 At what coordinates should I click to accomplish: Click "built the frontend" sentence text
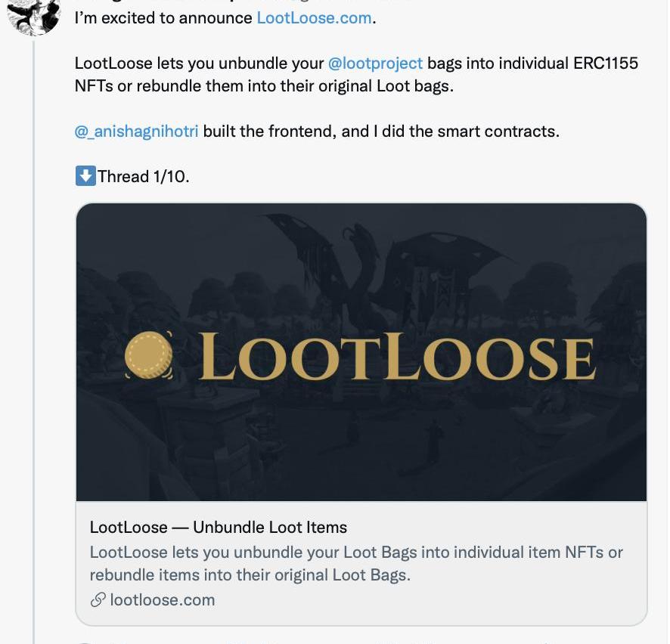(x=268, y=131)
